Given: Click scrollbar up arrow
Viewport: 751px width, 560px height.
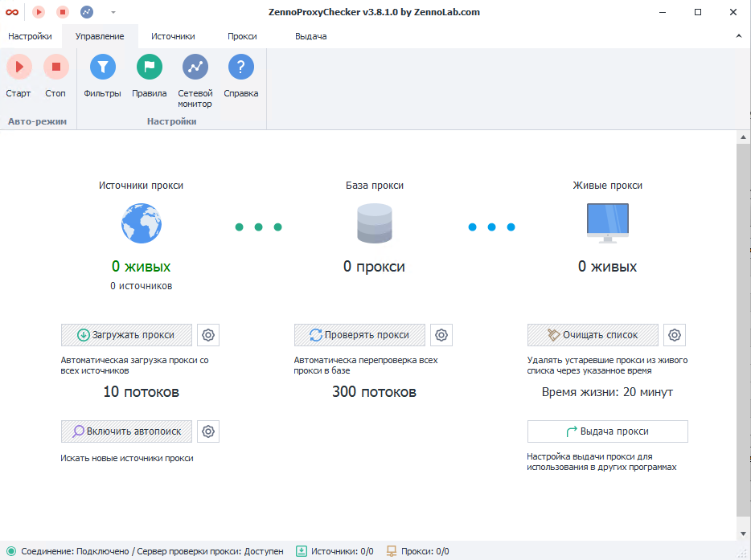Looking at the screenshot, I should 743,137.
